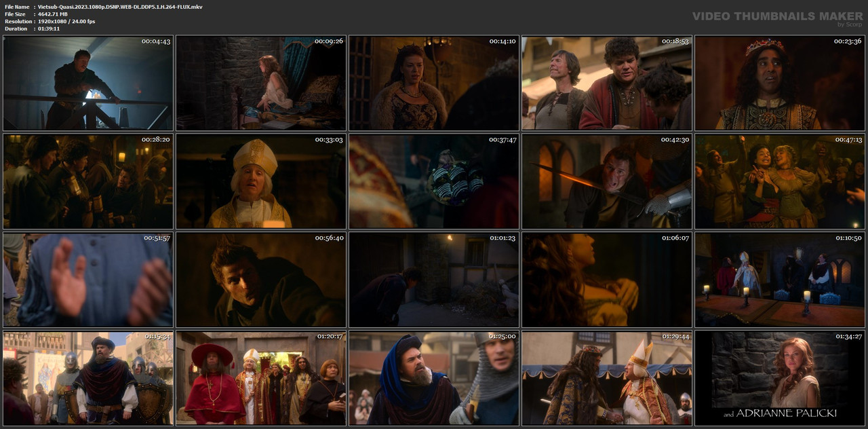Select the thumbnail timestamped 01:06:07
Screen dimensions: 868x429
coord(607,280)
